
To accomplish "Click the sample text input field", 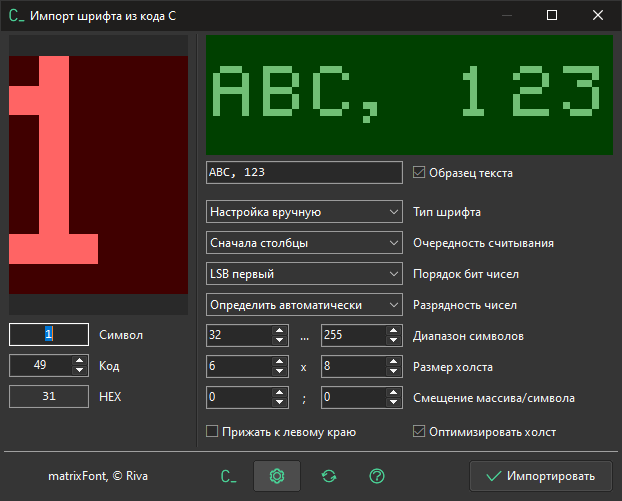I will pos(304,172).
